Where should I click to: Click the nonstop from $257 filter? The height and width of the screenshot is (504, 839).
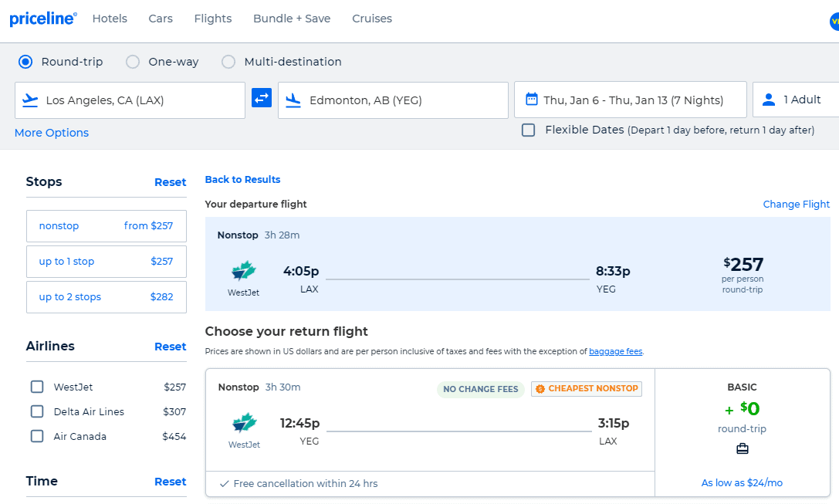point(106,225)
